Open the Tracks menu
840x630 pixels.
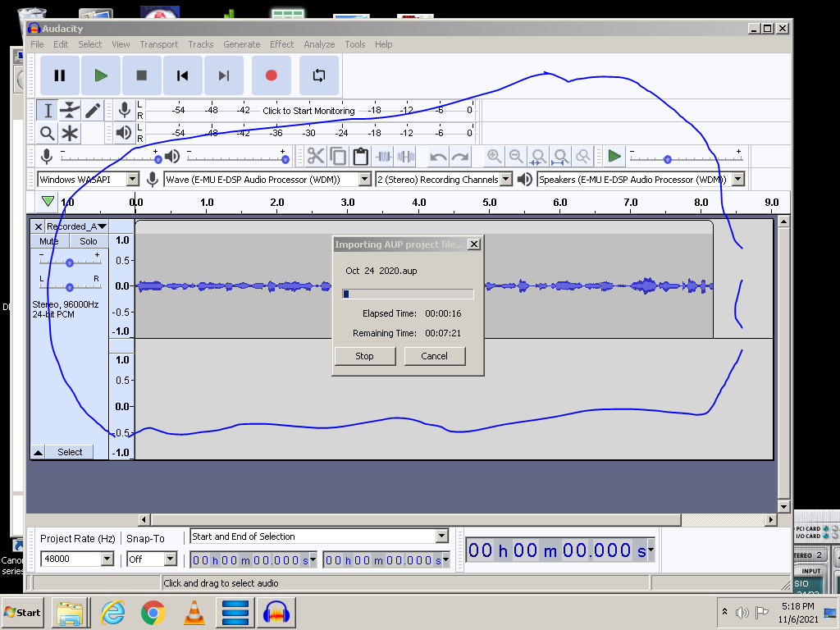(201, 44)
